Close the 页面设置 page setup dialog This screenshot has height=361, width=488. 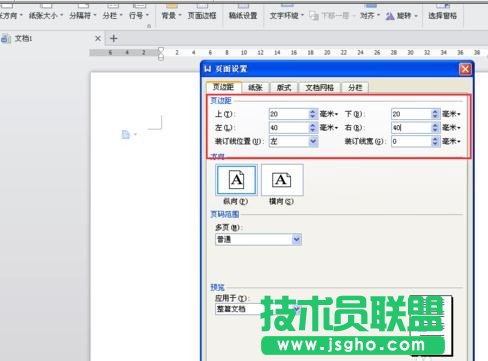[x=465, y=69]
